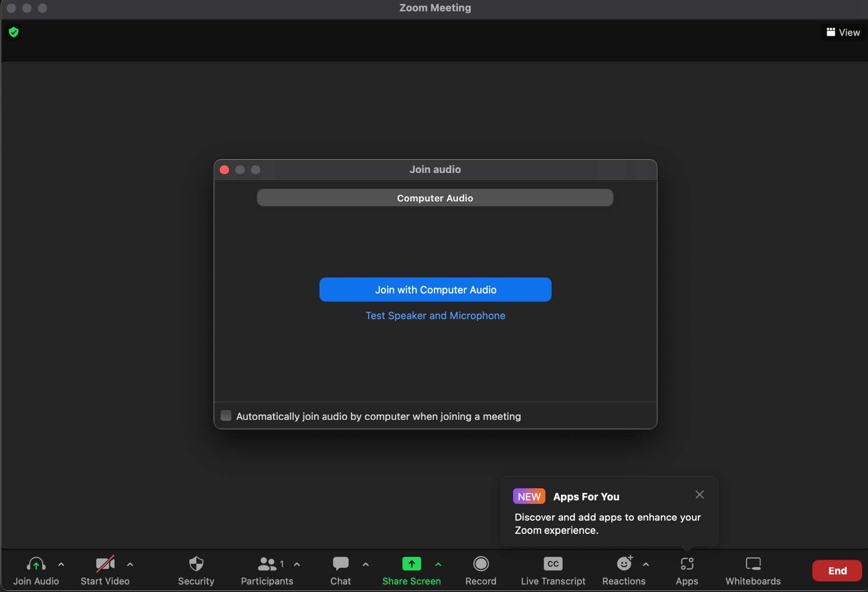Expand video options arrow beside Start Video
This screenshot has width=868, height=592.
point(130,564)
